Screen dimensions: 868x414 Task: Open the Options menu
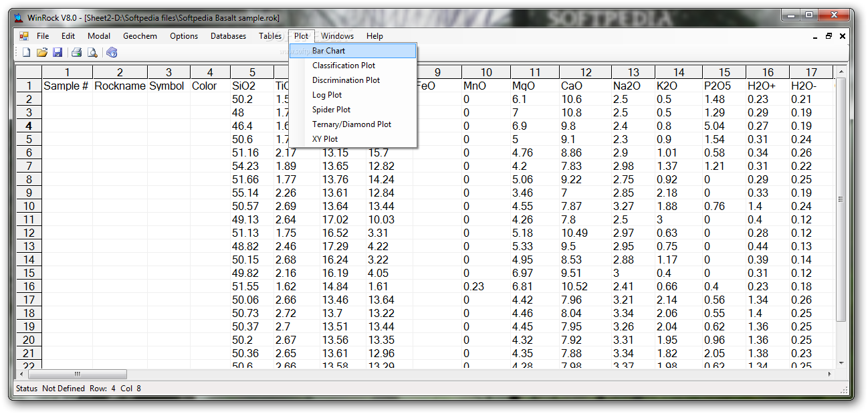pyautogui.click(x=184, y=36)
